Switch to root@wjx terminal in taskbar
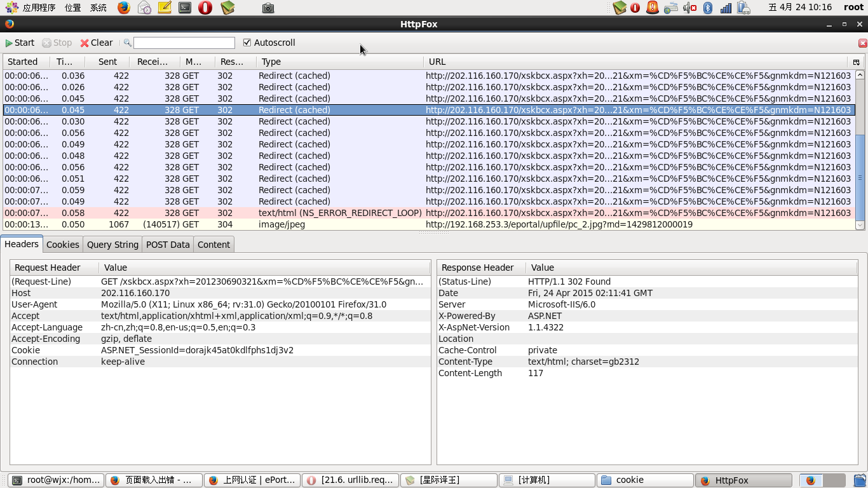The width and height of the screenshot is (868, 488). 56,480
